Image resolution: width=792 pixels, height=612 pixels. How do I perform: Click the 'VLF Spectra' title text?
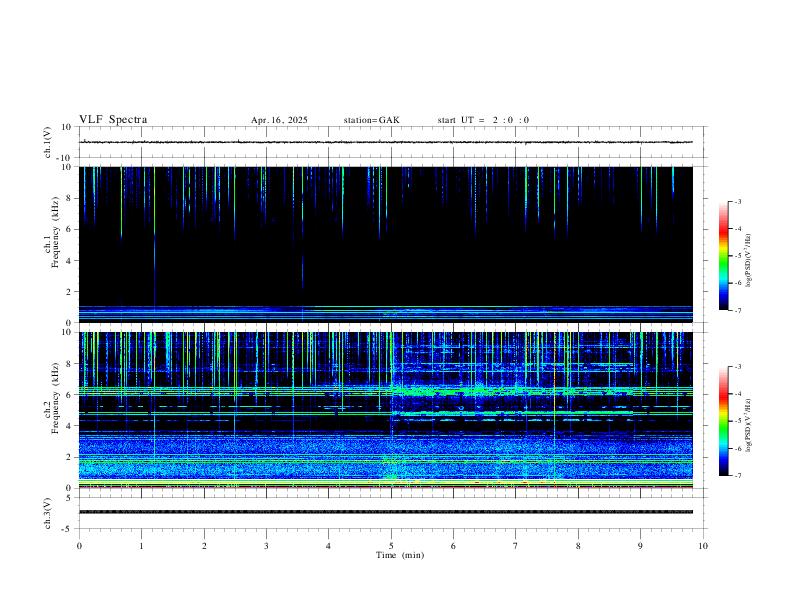[x=113, y=120]
